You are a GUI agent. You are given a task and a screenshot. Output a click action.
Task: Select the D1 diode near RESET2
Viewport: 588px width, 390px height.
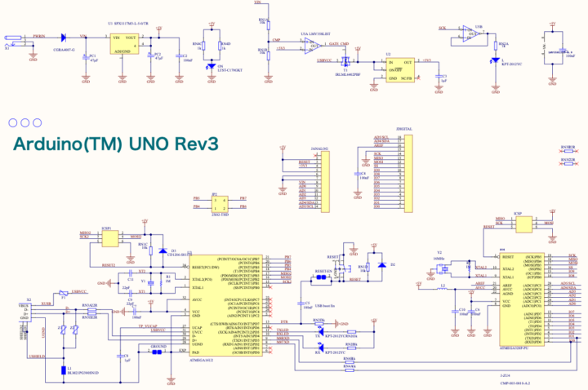[x=163, y=250]
